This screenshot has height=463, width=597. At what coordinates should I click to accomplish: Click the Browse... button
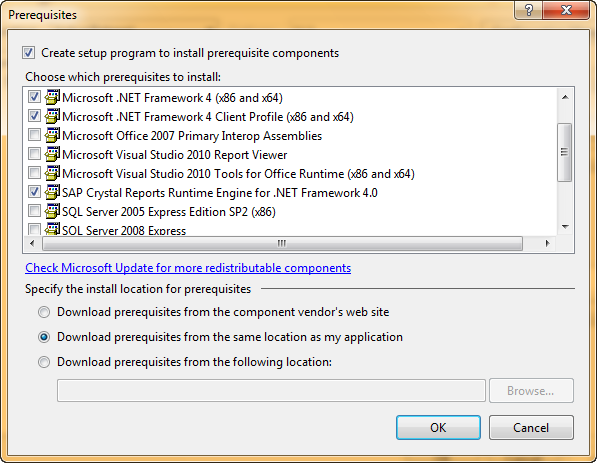531,391
